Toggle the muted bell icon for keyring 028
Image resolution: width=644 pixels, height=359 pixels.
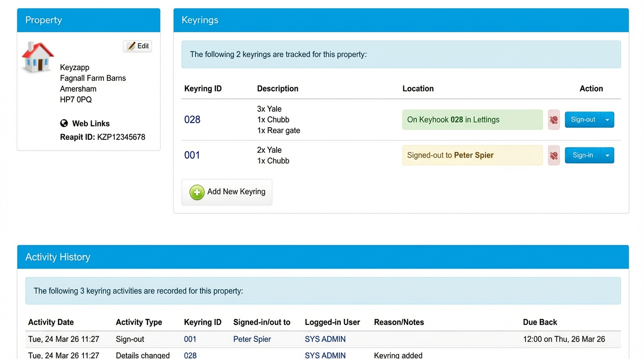554,120
